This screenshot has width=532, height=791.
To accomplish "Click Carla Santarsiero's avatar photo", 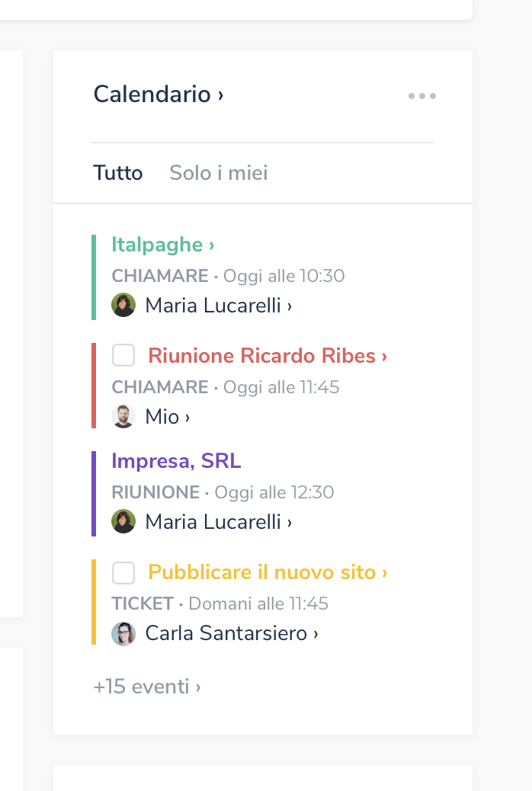I will (123, 633).
